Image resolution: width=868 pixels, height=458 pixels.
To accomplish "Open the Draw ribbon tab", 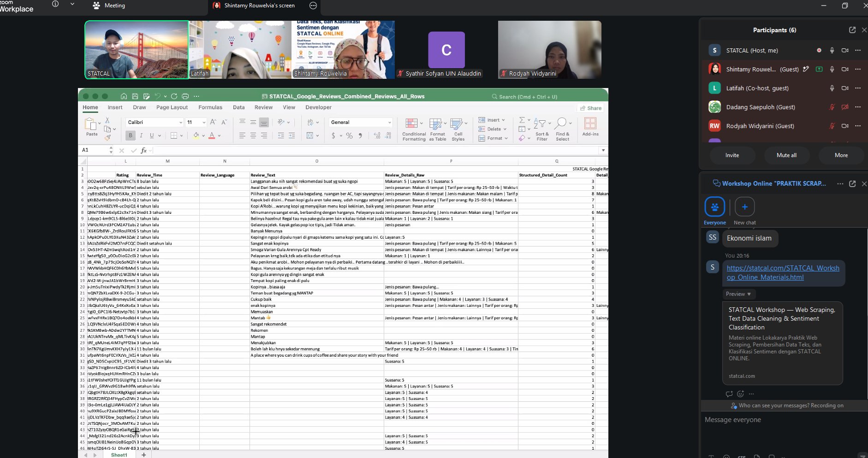I will tap(139, 107).
